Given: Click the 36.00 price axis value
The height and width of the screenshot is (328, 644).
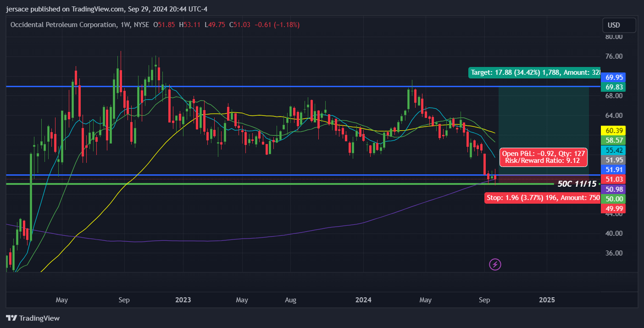Looking at the screenshot, I should coord(613,253).
